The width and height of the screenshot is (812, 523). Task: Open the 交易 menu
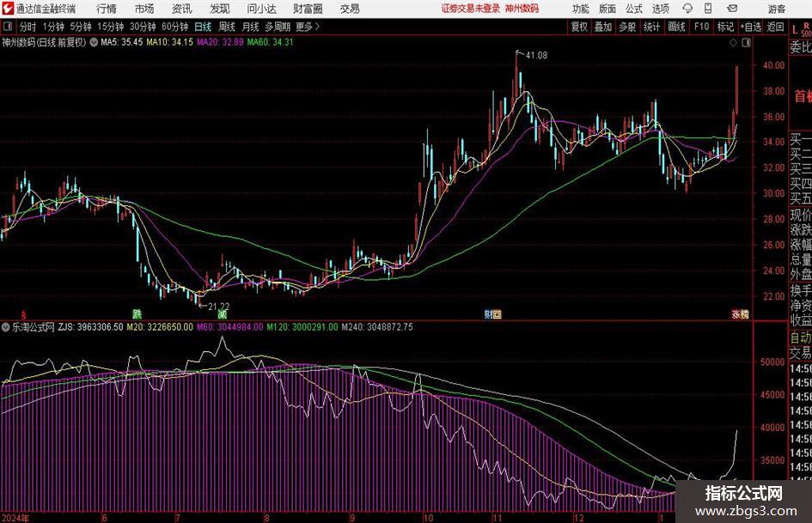pyautogui.click(x=350, y=9)
